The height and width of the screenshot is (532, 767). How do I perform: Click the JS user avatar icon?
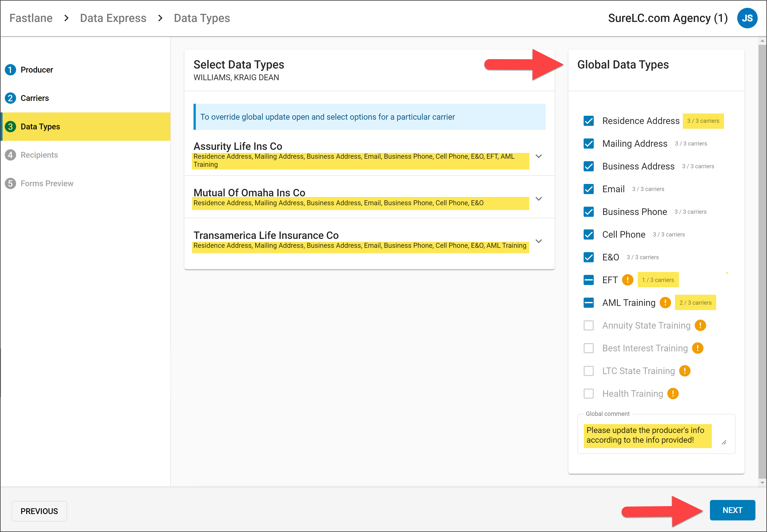click(747, 18)
